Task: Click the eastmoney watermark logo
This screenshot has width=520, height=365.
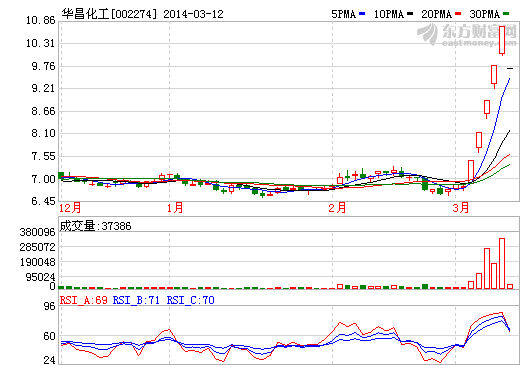Action: click(x=467, y=35)
